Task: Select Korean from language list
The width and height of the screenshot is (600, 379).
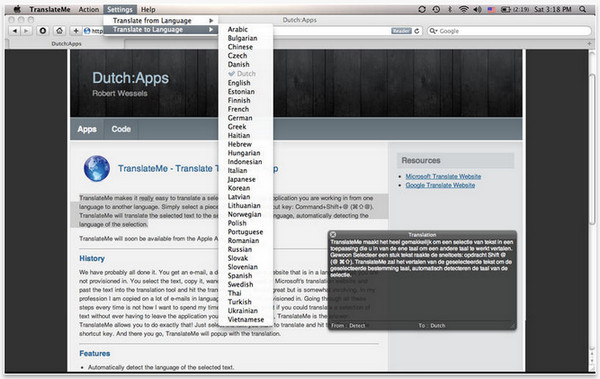Action: tap(245, 188)
